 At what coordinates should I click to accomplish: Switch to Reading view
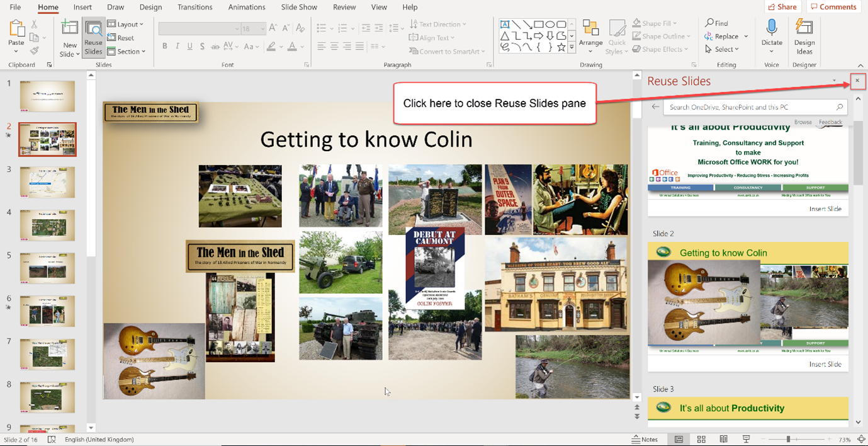724,439
